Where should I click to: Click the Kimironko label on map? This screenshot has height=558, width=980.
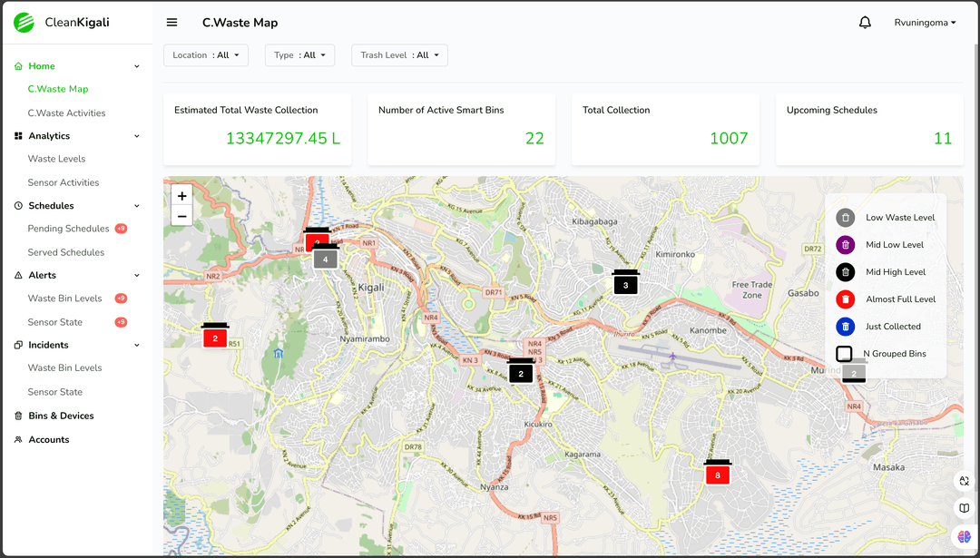pos(675,254)
